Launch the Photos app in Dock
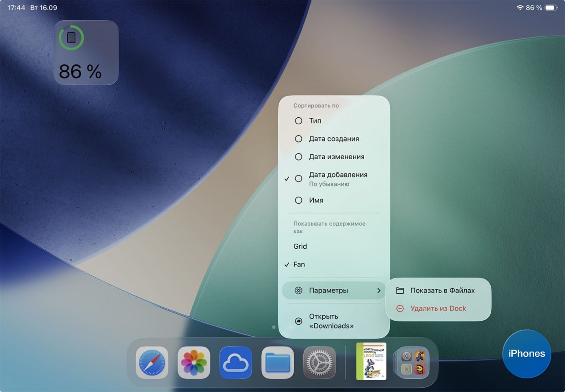 pyautogui.click(x=194, y=363)
